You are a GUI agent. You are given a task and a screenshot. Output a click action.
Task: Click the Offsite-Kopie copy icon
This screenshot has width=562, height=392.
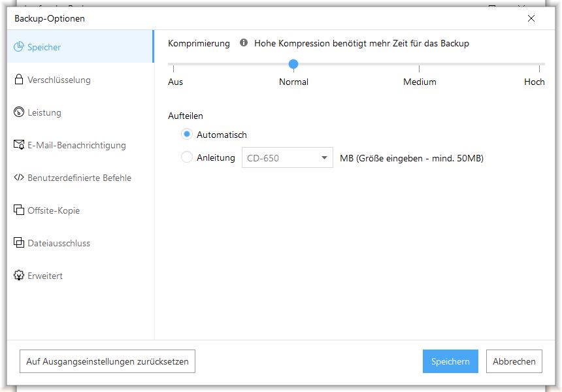(x=19, y=210)
